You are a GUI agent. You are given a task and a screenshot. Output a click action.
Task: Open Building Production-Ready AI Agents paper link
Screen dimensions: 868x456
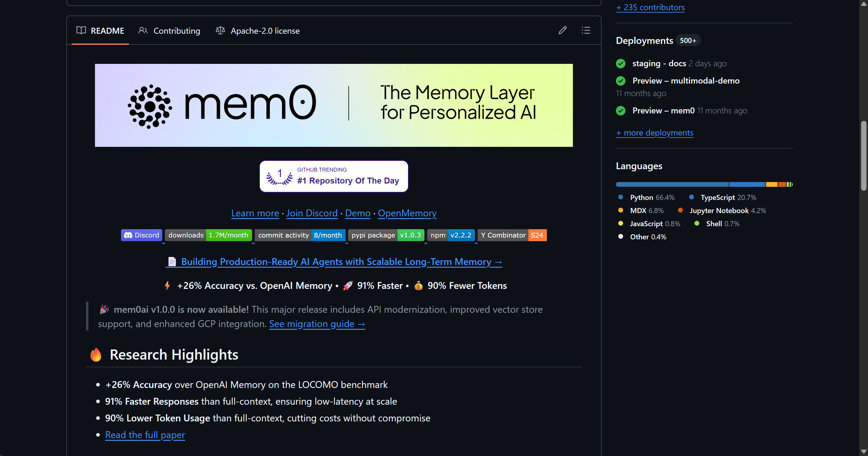coord(334,262)
